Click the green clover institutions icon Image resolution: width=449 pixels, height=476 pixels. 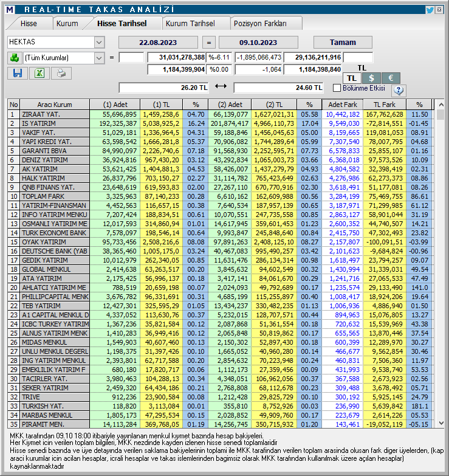point(14,58)
